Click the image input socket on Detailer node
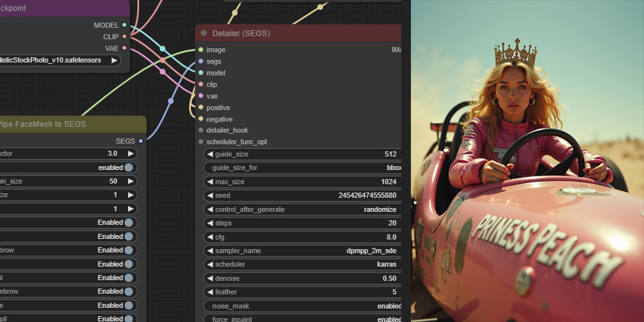Viewport: 644px width, 322px height. click(200, 50)
